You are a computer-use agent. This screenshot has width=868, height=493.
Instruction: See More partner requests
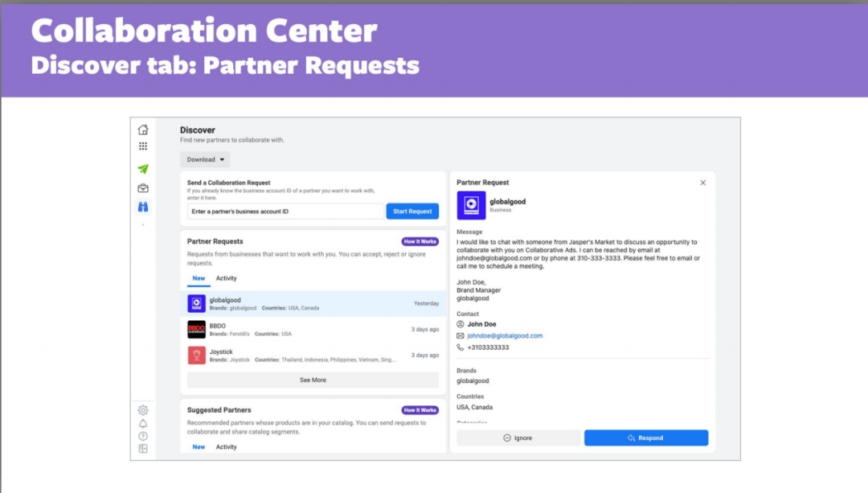pyautogui.click(x=313, y=380)
